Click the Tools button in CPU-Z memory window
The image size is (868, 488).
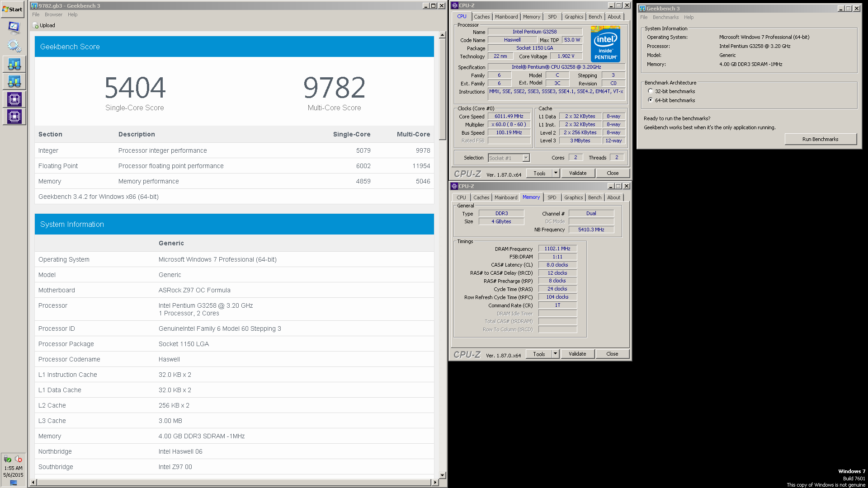(539, 354)
